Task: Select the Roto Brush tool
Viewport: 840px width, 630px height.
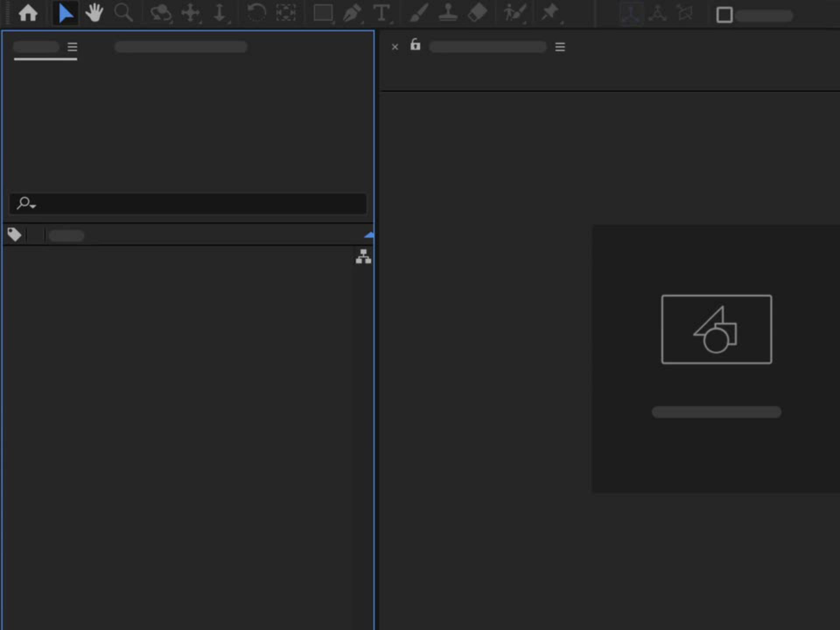Action: click(x=514, y=13)
